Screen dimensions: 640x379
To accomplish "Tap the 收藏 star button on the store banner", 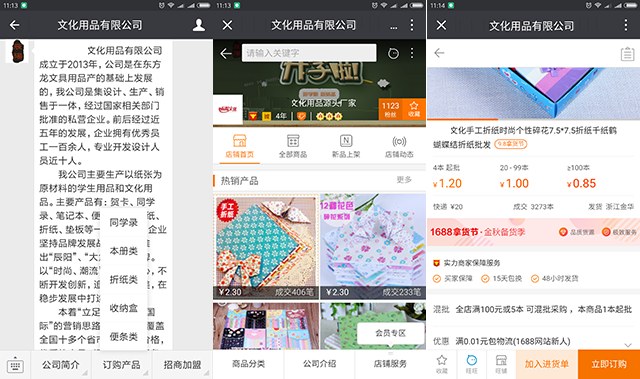I will pos(414,110).
